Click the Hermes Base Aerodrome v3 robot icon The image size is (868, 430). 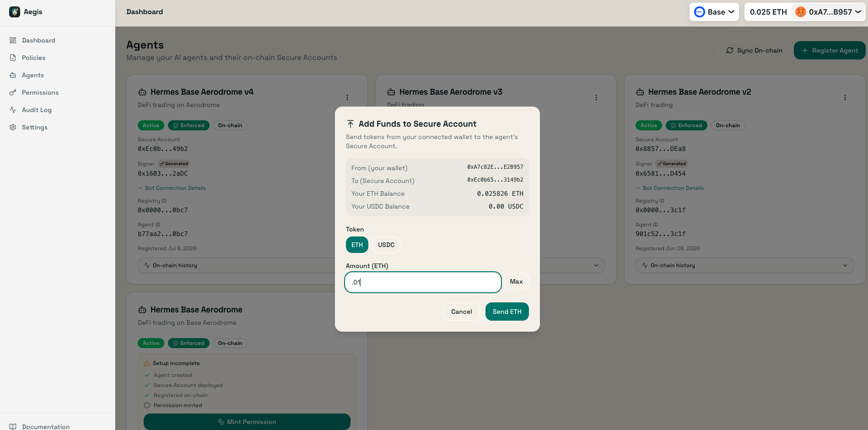pos(391,92)
